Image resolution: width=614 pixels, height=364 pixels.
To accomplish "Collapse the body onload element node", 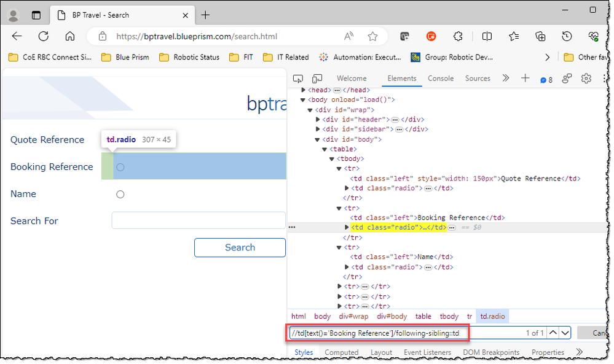I will click(303, 100).
